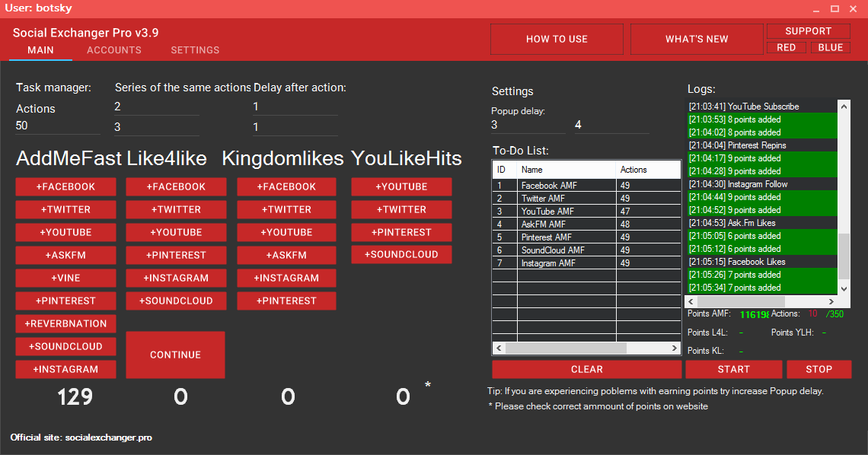Add AddMeFast +ASKFM task
The image size is (868, 455).
click(x=66, y=255)
